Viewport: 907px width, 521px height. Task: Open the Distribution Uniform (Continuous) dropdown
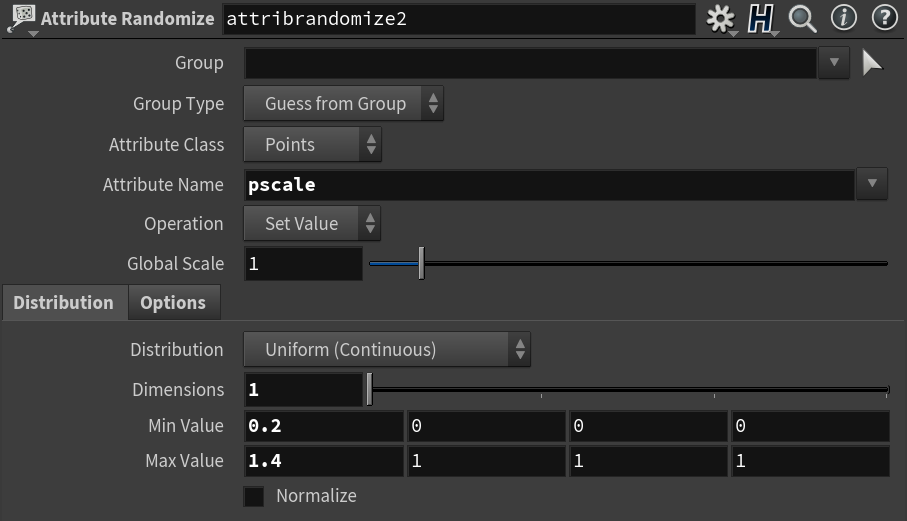[387, 349]
